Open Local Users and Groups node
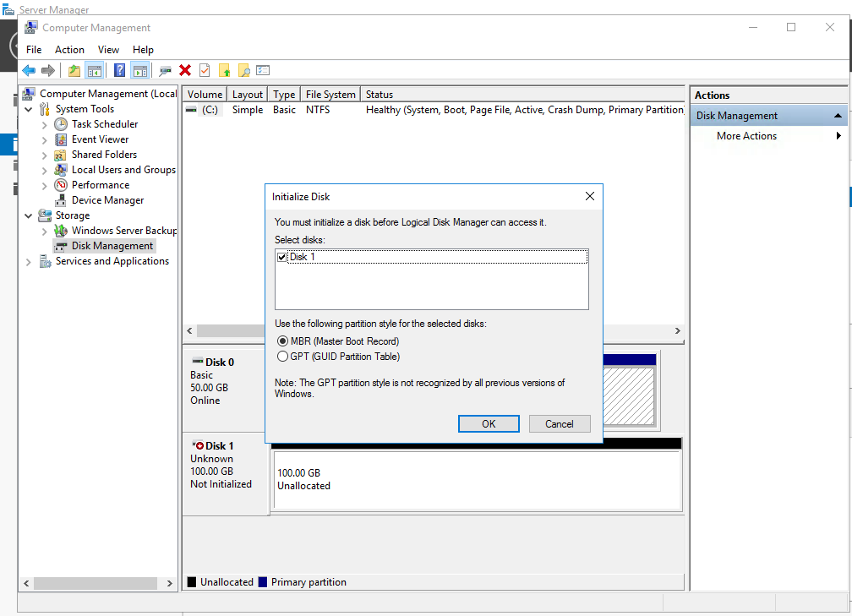The image size is (852, 616). pyautogui.click(x=123, y=170)
